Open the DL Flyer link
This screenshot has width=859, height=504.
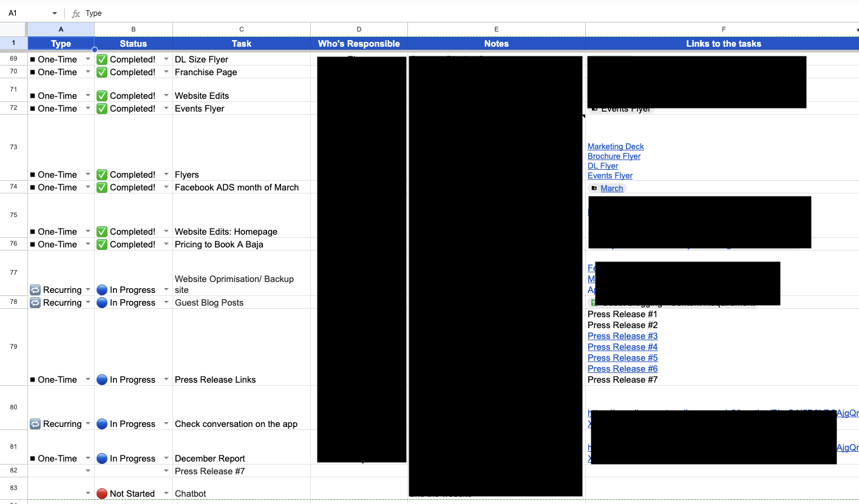click(x=603, y=166)
